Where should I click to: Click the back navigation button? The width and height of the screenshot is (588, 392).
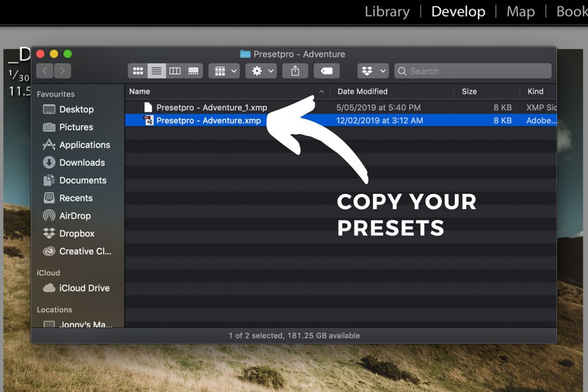[x=44, y=71]
